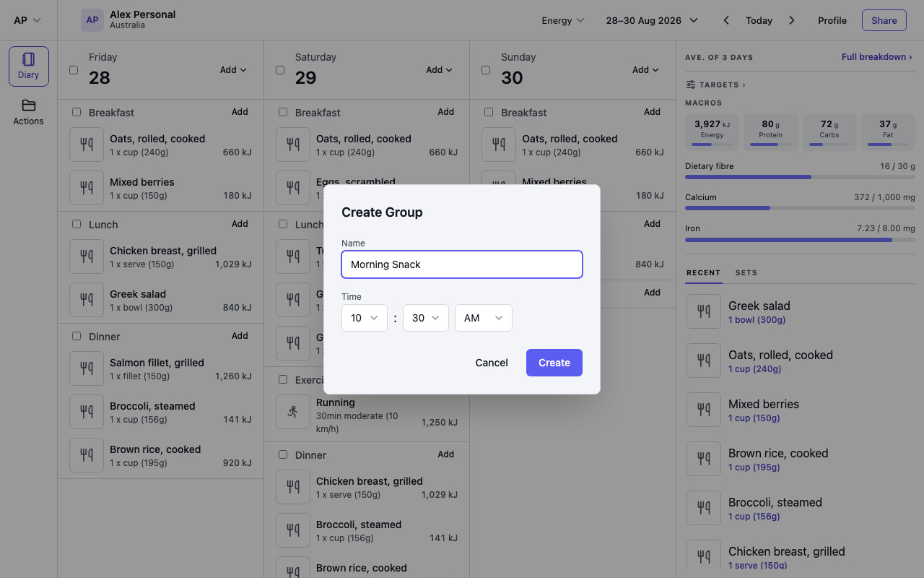Click the Create button in the dialog
The height and width of the screenshot is (578, 924).
554,363
